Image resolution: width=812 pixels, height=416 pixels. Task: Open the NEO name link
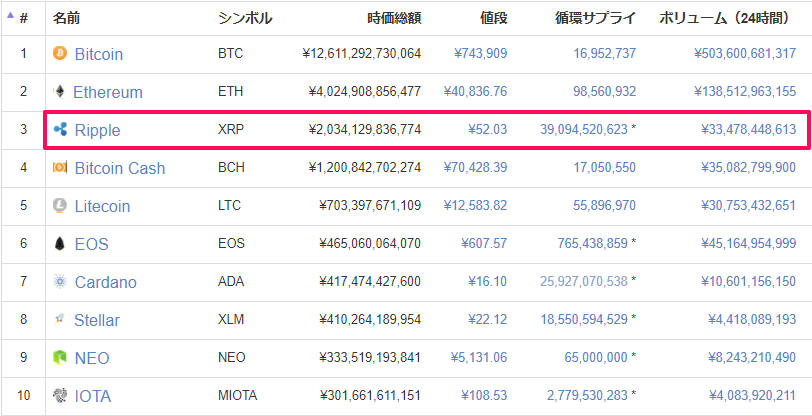[x=92, y=358]
